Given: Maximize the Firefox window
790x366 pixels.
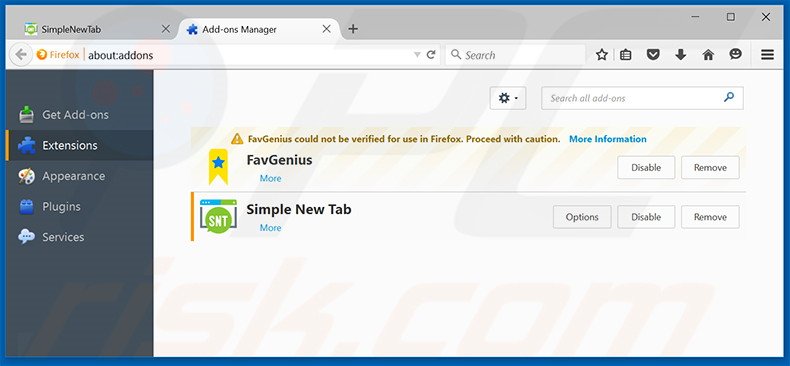Looking at the screenshot, I should pos(731,17).
